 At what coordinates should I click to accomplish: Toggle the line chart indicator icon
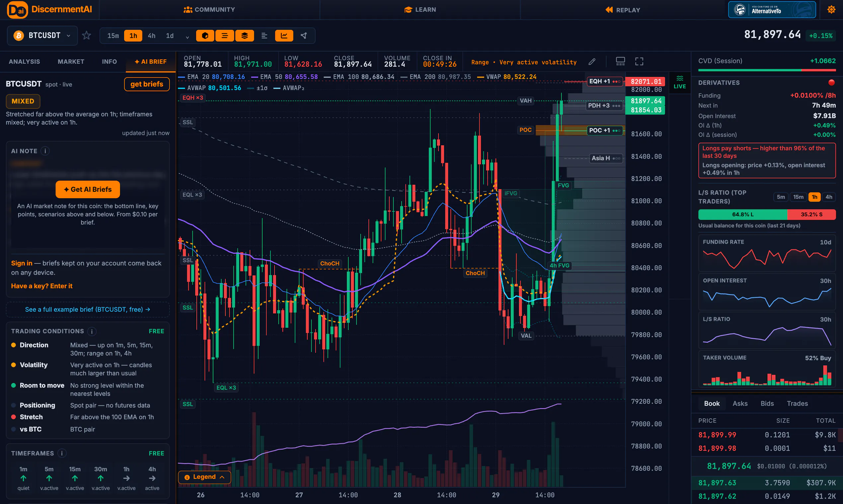pyautogui.click(x=284, y=36)
